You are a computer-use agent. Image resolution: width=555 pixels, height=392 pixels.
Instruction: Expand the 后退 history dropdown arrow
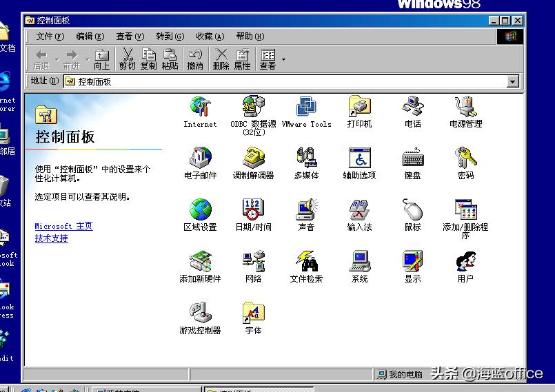point(57,59)
